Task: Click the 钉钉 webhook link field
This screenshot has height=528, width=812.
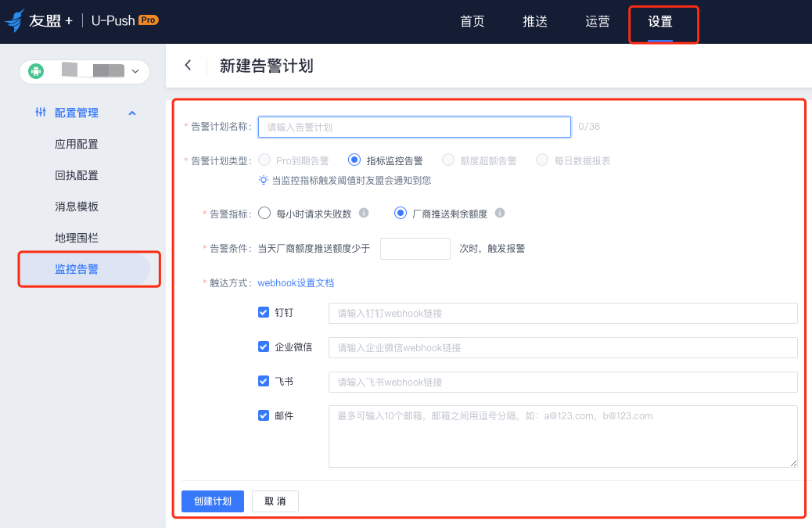Action: (563, 313)
